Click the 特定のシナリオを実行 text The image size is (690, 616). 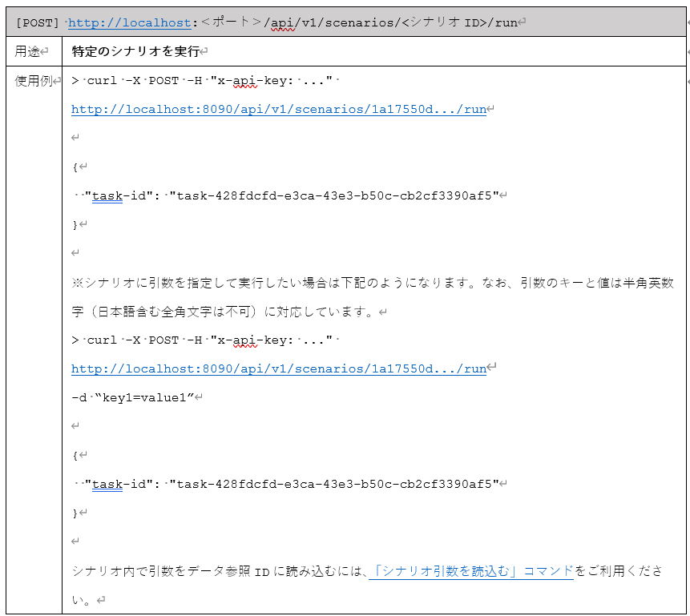(x=135, y=51)
